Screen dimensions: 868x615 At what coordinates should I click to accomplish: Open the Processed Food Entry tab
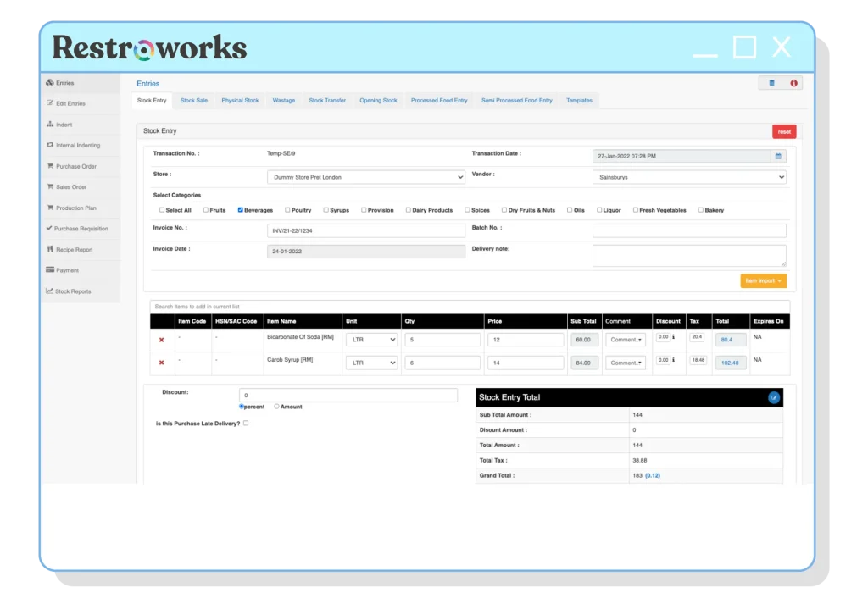click(439, 100)
